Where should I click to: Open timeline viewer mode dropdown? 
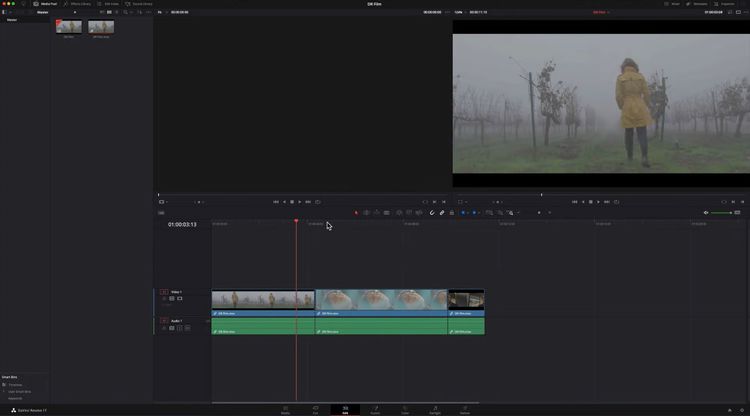(x=462, y=202)
